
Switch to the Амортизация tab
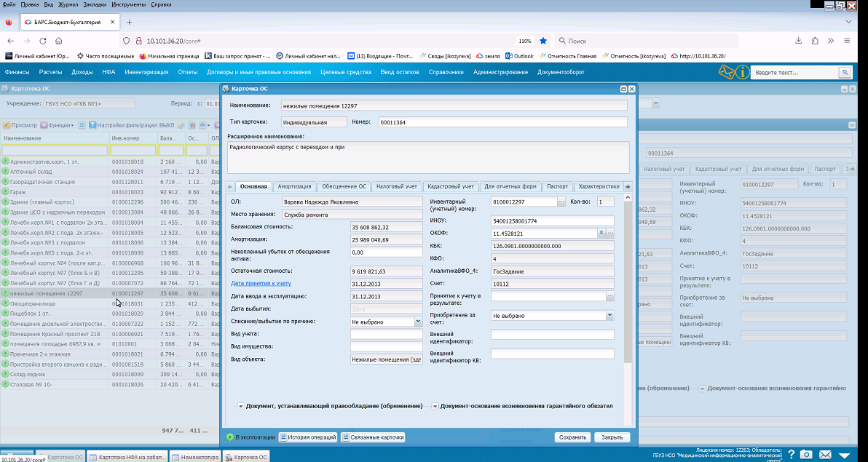[295, 186]
